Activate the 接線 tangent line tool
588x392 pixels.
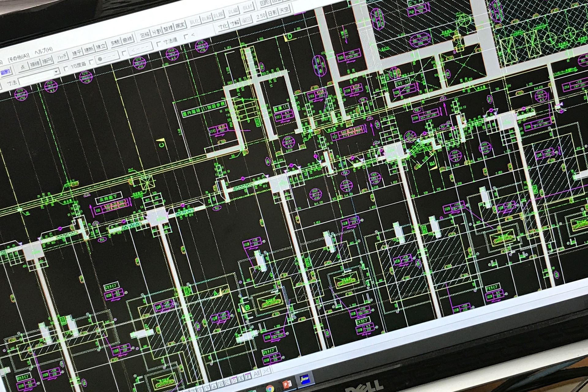35,64
